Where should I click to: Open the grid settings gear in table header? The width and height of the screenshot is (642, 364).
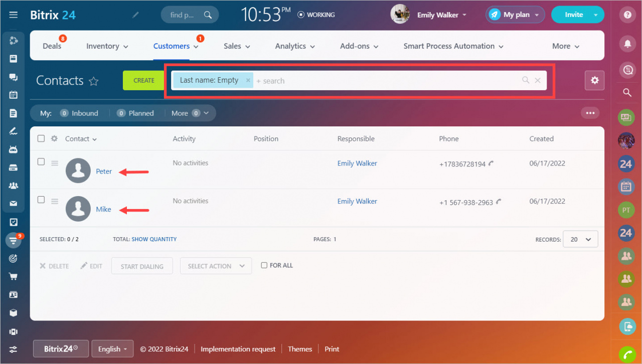point(55,139)
